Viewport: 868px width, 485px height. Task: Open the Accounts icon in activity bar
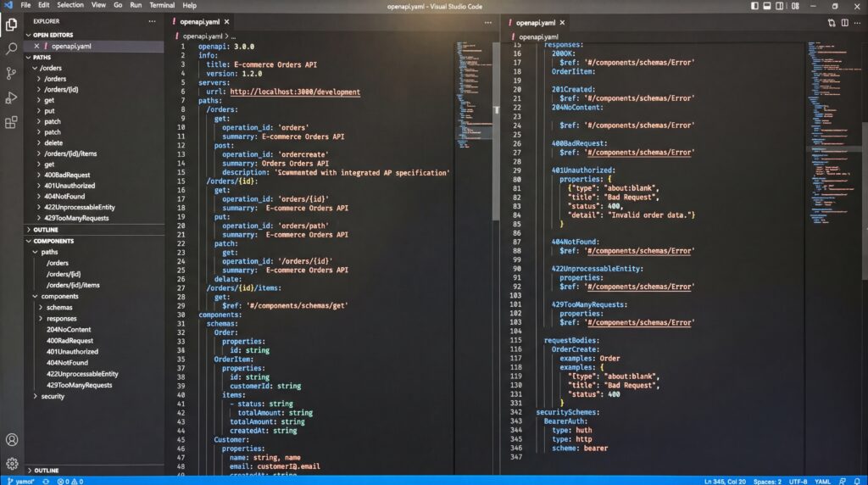tap(12, 439)
